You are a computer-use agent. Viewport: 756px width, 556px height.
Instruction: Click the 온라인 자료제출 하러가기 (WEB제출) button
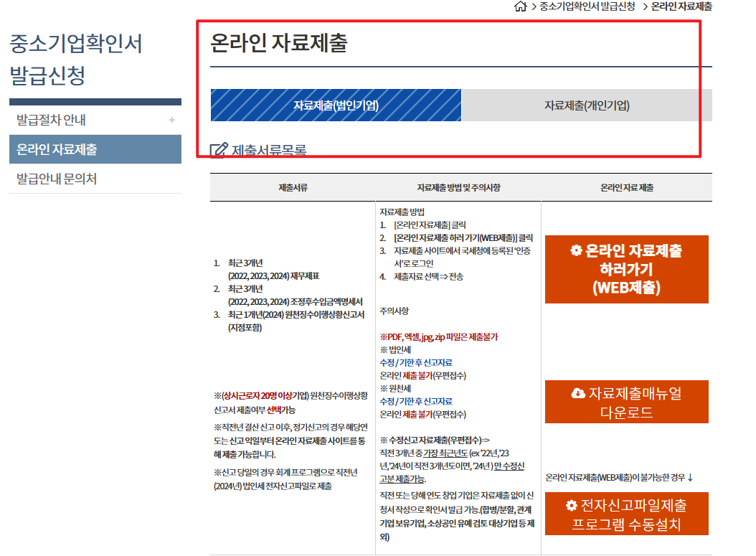coord(626,269)
